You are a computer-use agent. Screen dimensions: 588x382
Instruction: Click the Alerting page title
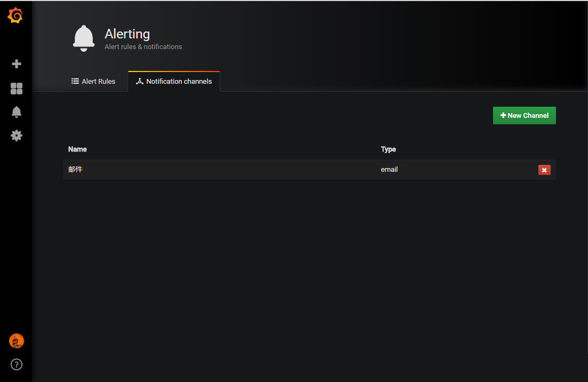(127, 34)
